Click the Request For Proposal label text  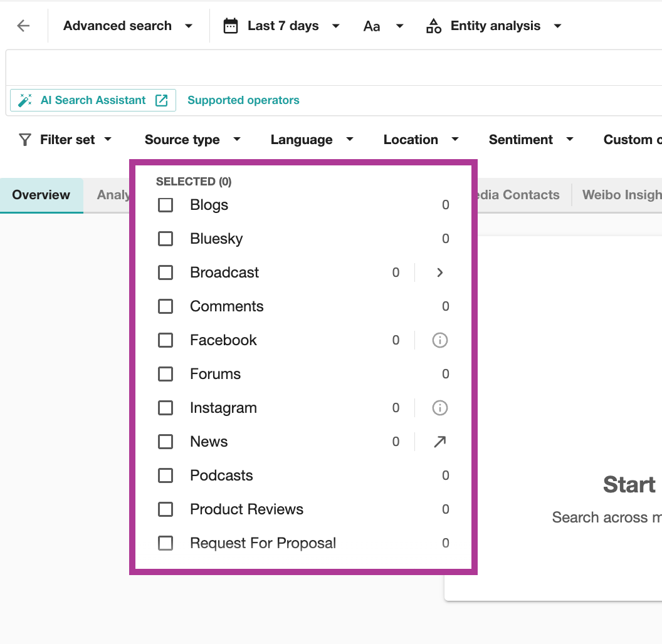pos(263,543)
